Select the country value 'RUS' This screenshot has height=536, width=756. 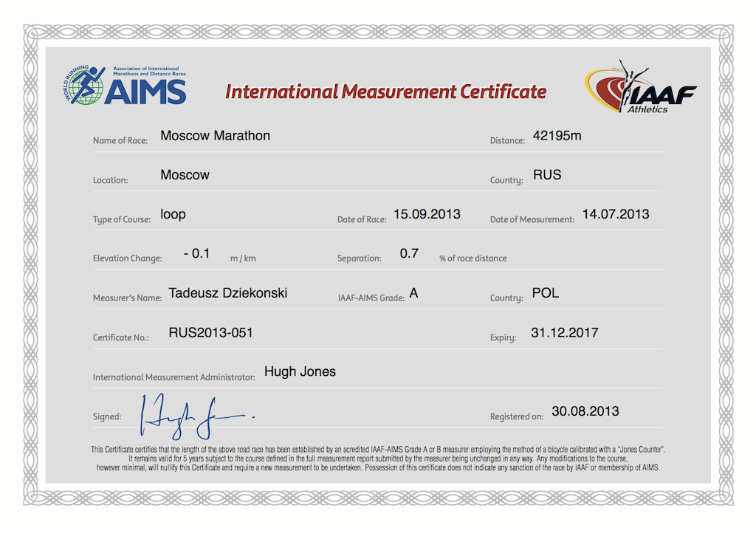point(547,175)
